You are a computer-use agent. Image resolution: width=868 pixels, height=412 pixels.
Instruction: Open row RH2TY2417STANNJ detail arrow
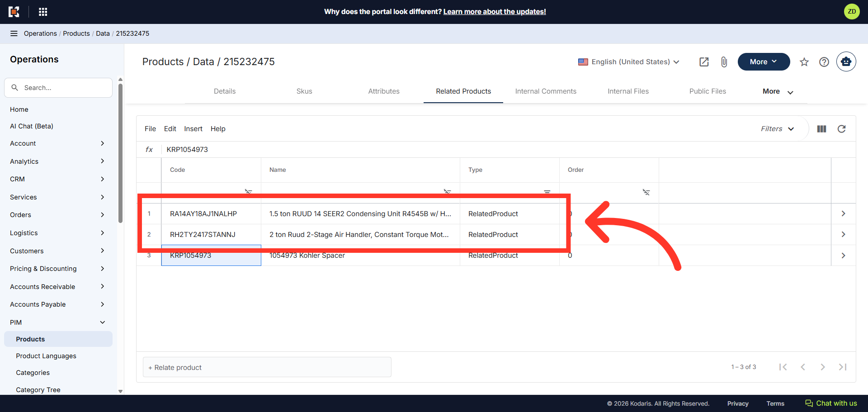pos(843,234)
